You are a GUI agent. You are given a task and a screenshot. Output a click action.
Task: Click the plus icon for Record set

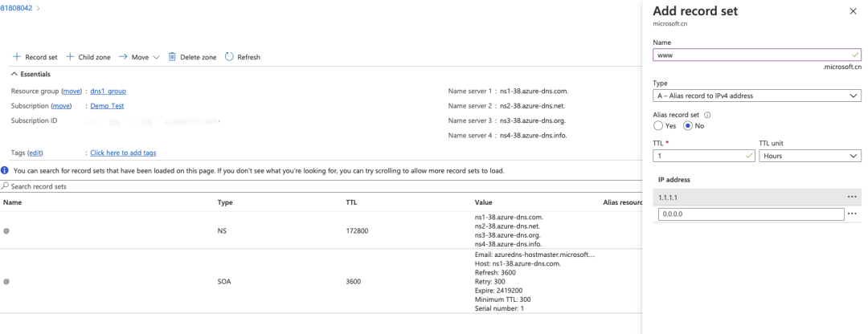coord(17,57)
